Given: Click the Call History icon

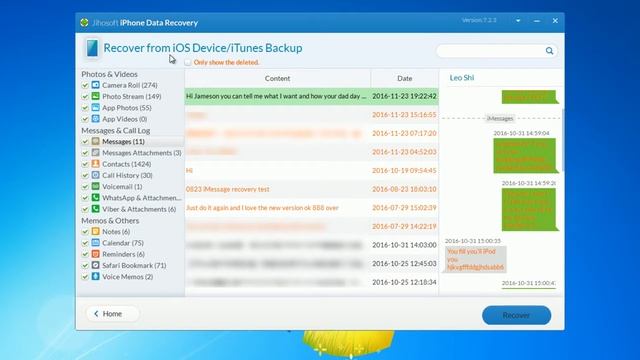Looking at the screenshot, I should click(x=96, y=175).
